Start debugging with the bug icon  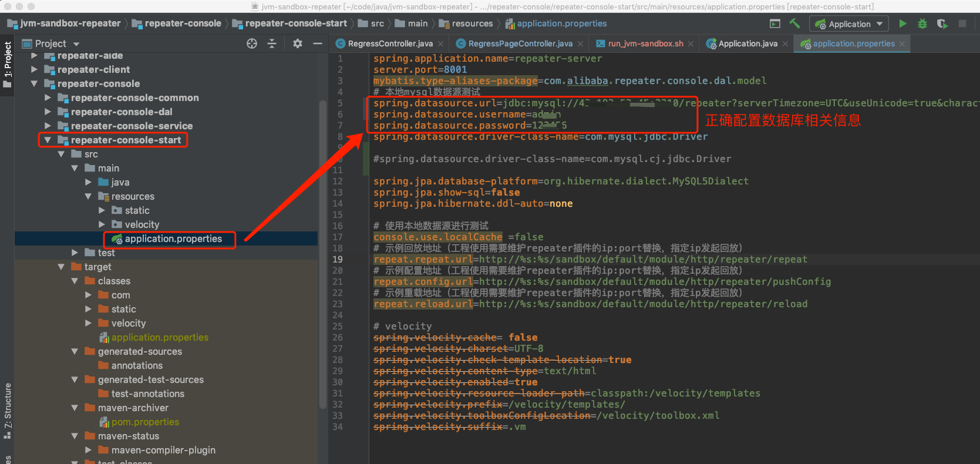click(x=922, y=24)
